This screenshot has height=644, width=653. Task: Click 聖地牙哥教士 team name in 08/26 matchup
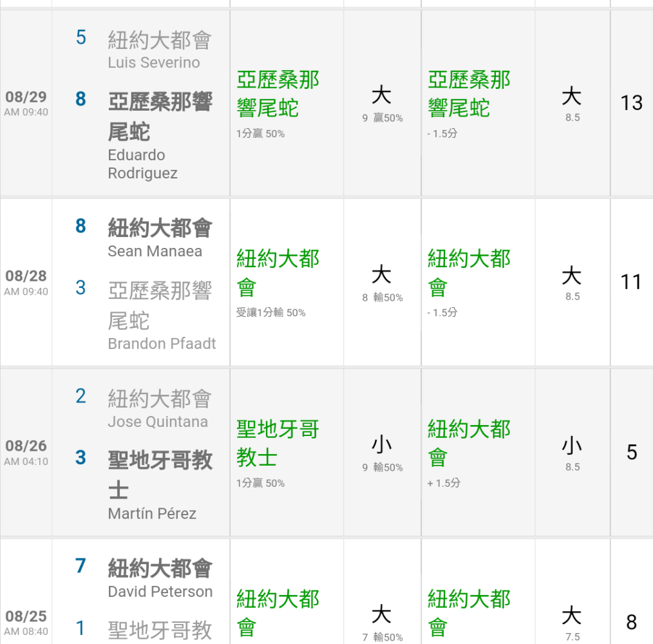[160, 474]
